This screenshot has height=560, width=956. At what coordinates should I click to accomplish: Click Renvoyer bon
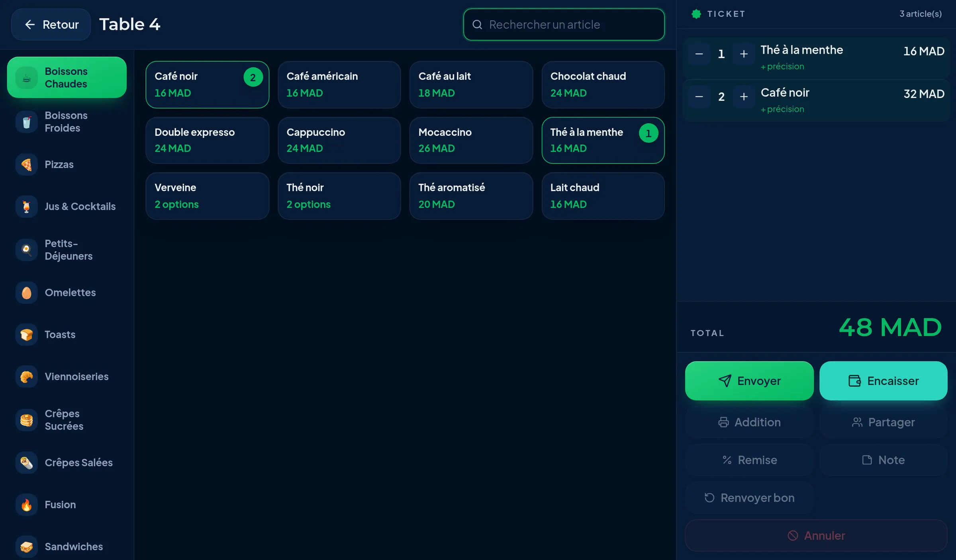point(749,498)
